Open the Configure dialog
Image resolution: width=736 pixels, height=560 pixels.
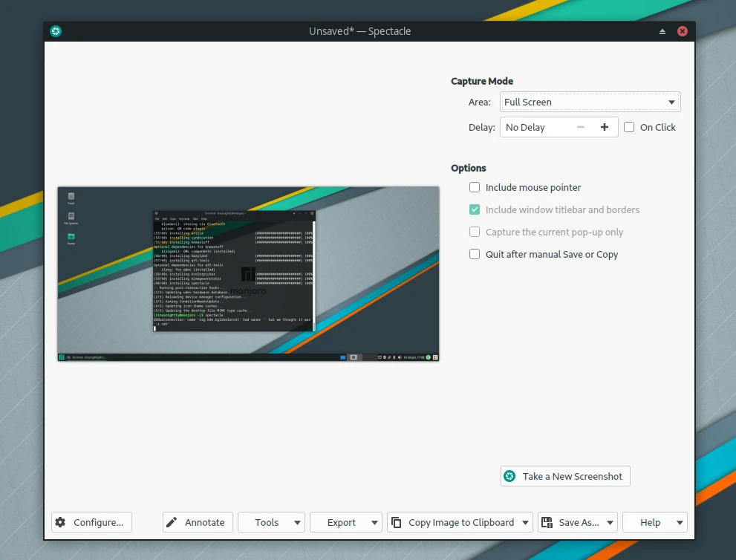tap(91, 522)
